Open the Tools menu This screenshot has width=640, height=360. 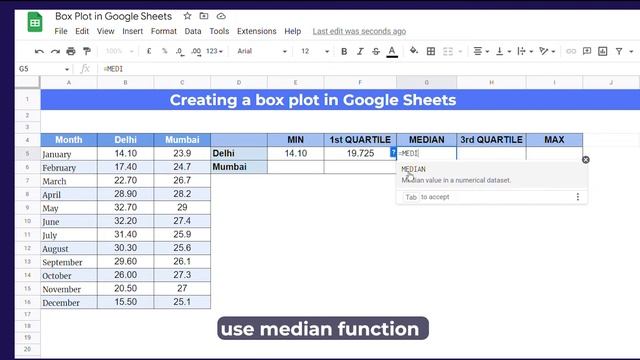(219, 31)
